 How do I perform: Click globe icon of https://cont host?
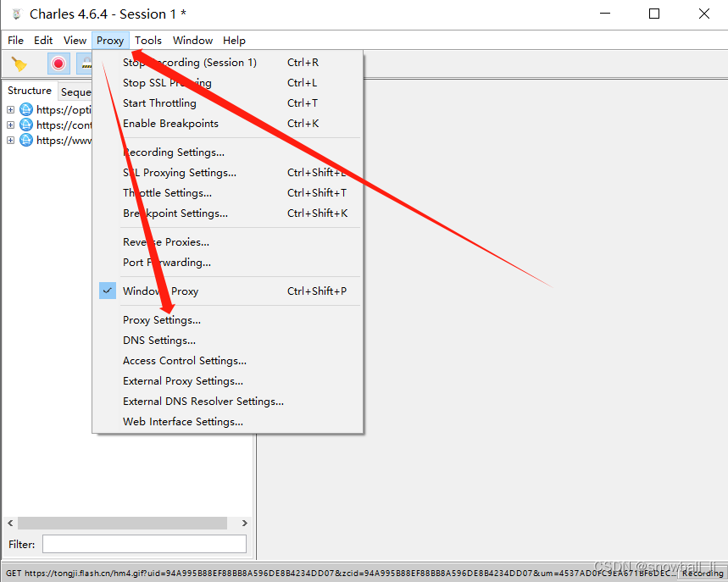(x=26, y=125)
